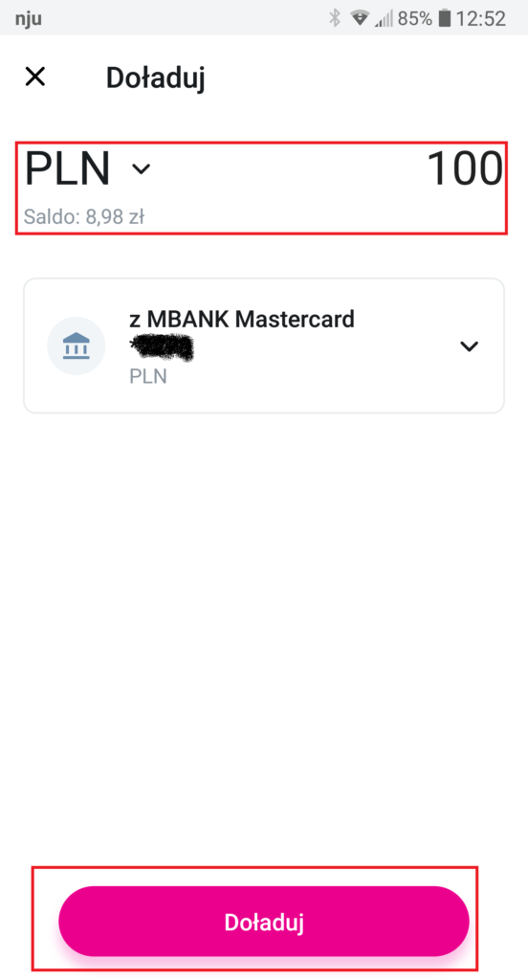Tap the Bluetooth icon in status bar
The image size is (528, 980).
[x=335, y=18]
